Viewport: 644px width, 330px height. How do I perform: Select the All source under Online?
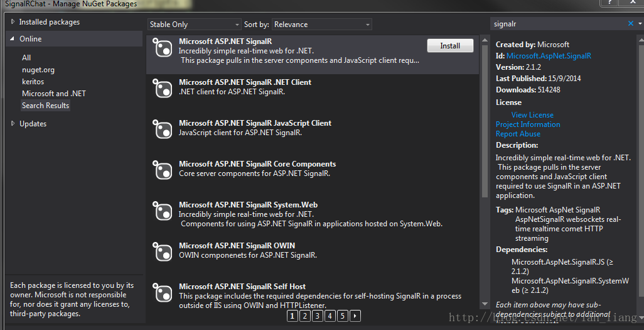tap(26, 58)
